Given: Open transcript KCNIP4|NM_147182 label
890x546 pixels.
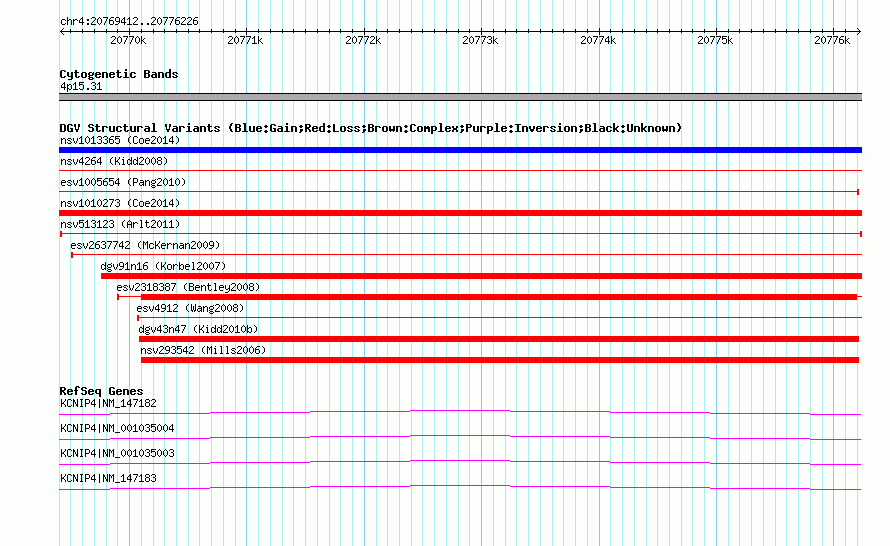Looking at the screenshot, I should point(108,404).
